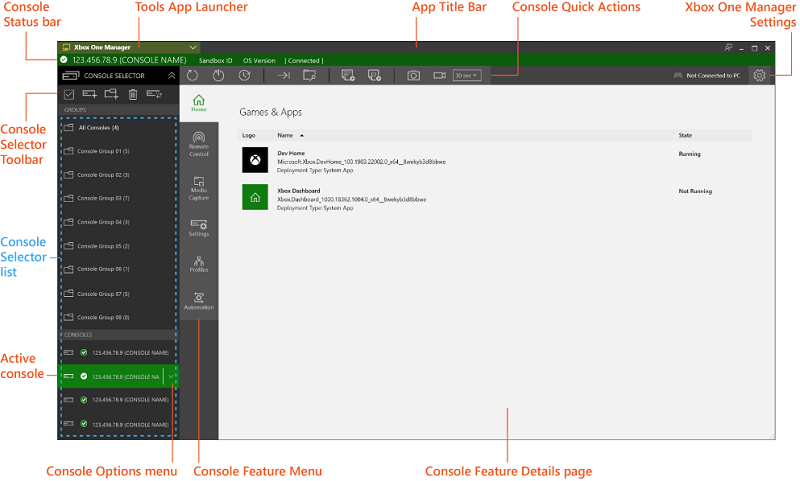Click the Dev Home app name
This screenshot has height=481, width=800.
click(291, 153)
